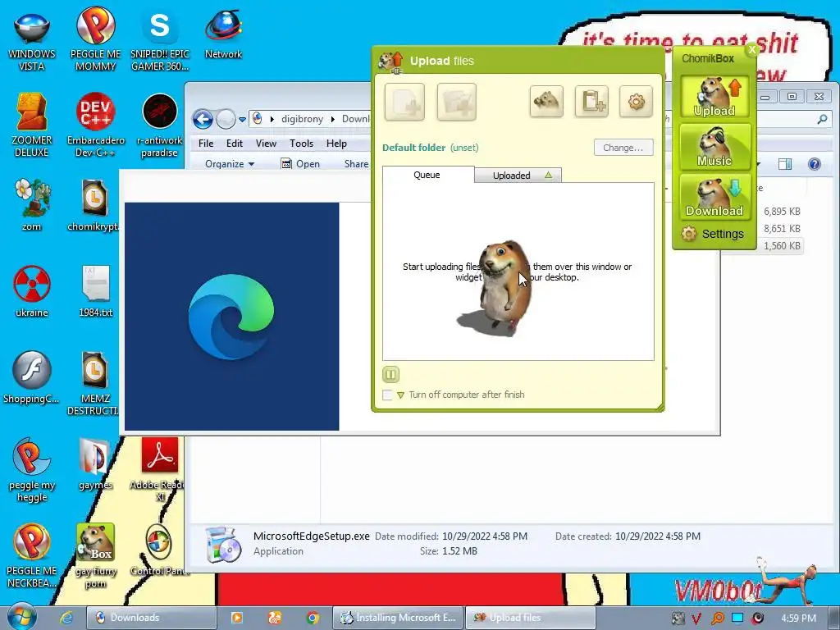Image resolution: width=840 pixels, height=630 pixels.
Task: Open PEGGLE ME MOMMY desktop icon
Action: (x=95, y=39)
